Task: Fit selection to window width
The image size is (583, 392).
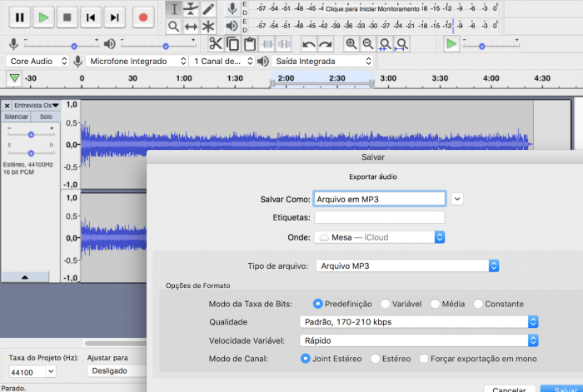Action: point(385,44)
